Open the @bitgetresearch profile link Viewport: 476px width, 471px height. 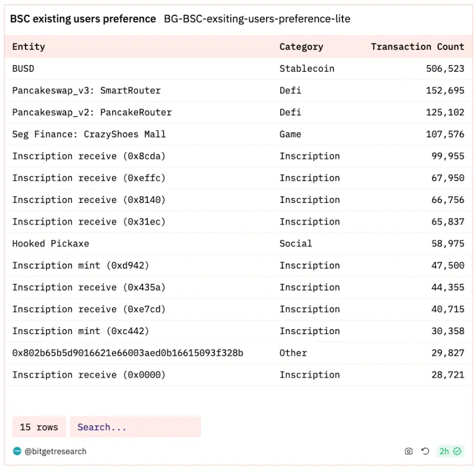click(x=55, y=451)
